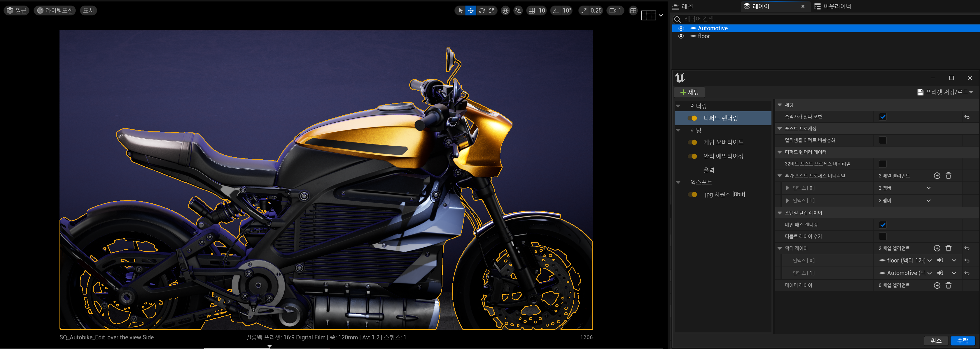Toggle world coordinate system globe icon
This screenshot has width=980, height=349.
(x=505, y=11)
